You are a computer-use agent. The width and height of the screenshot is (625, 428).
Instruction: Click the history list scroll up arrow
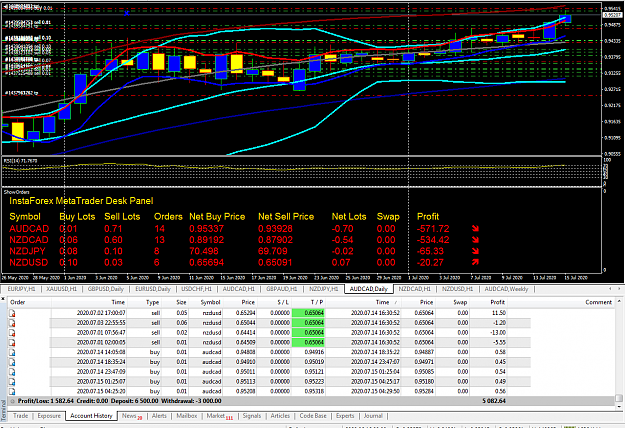pyautogui.click(x=619, y=301)
